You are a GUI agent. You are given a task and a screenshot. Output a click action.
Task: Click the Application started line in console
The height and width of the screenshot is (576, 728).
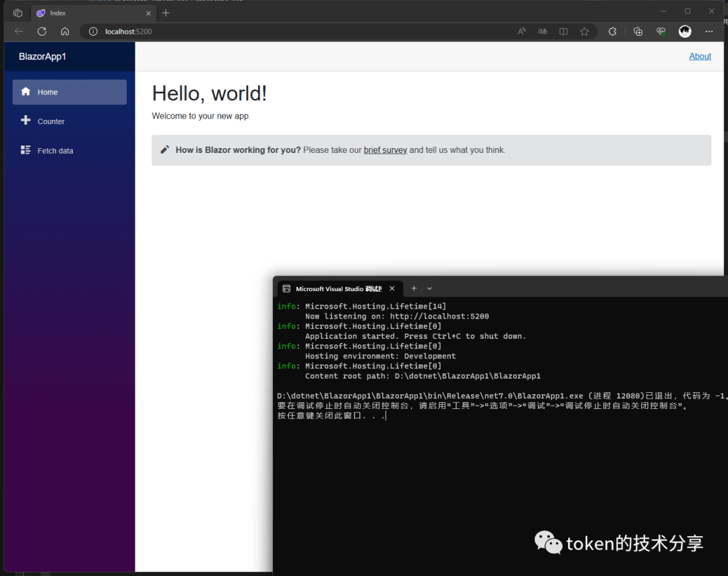click(x=415, y=336)
